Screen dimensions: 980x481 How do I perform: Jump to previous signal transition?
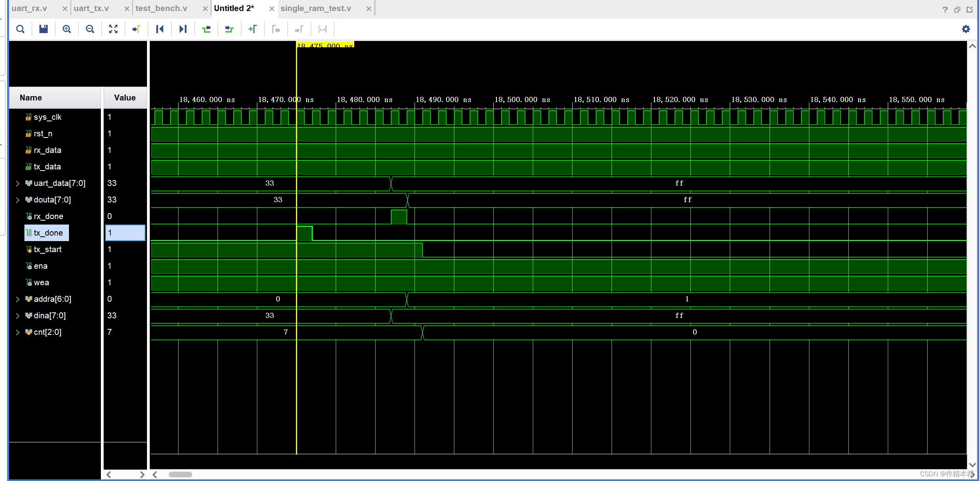coord(206,29)
